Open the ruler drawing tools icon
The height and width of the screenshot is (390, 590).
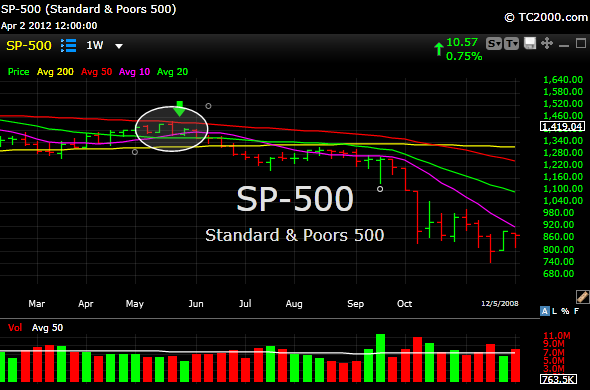[x=582, y=297]
